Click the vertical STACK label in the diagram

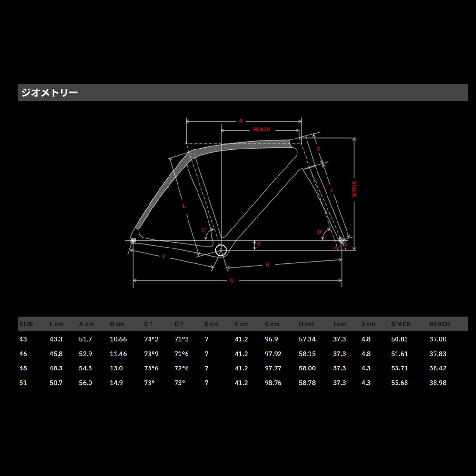(x=354, y=189)
